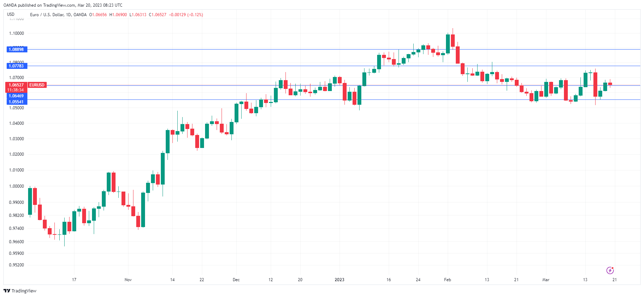Click the 1.05541 blue price label
Image resolution: width=644 pixels, height=297 pixels.
tap(17, 102)
